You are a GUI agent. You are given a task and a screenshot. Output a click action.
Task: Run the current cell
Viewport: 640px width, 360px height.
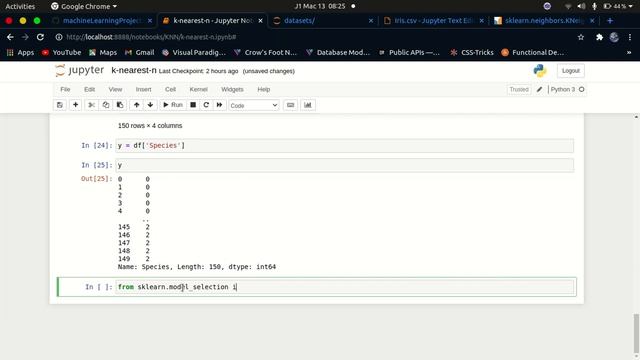pos(173,105)
